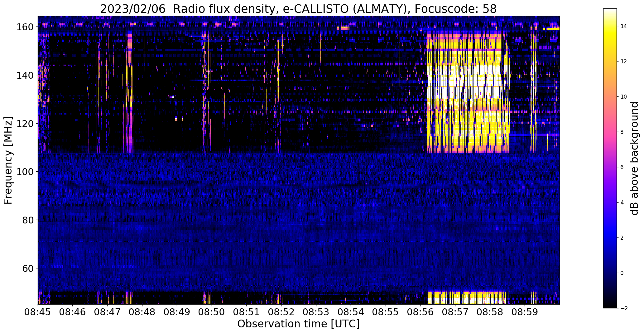
Task: Click the colorbar tick label 0
Action: [x=622, y=273]
